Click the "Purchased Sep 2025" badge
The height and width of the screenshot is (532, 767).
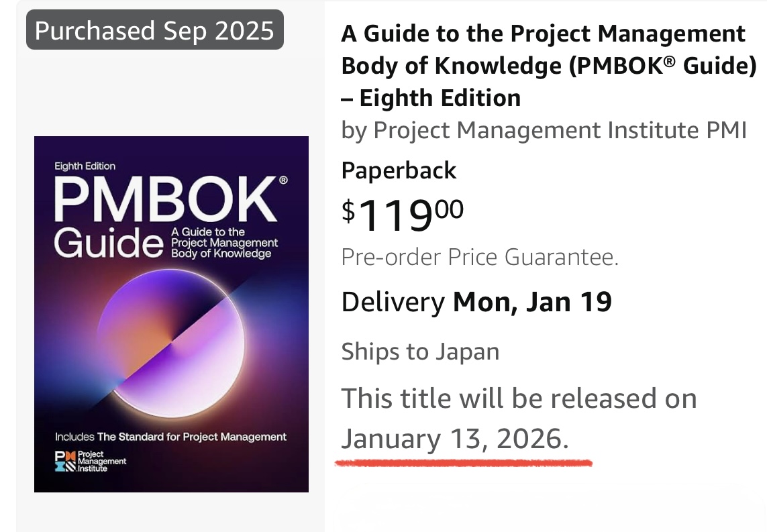(x=154, y=30)
